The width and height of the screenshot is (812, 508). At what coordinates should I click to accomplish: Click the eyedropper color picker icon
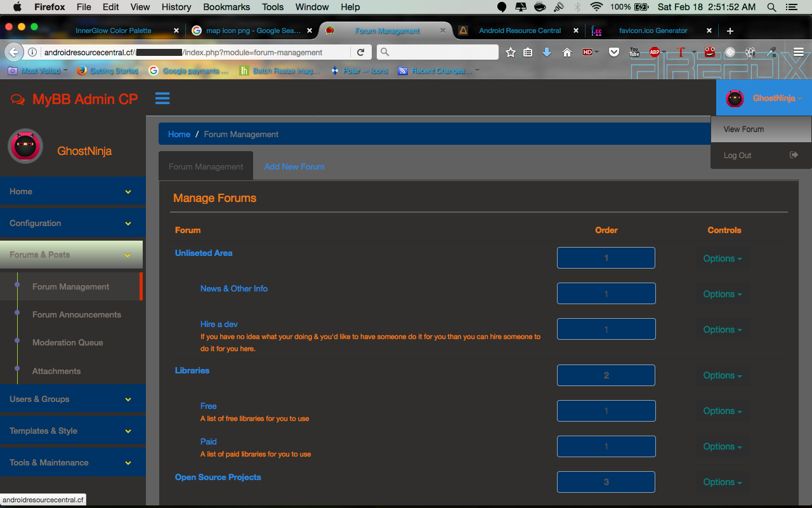[771, 53]
